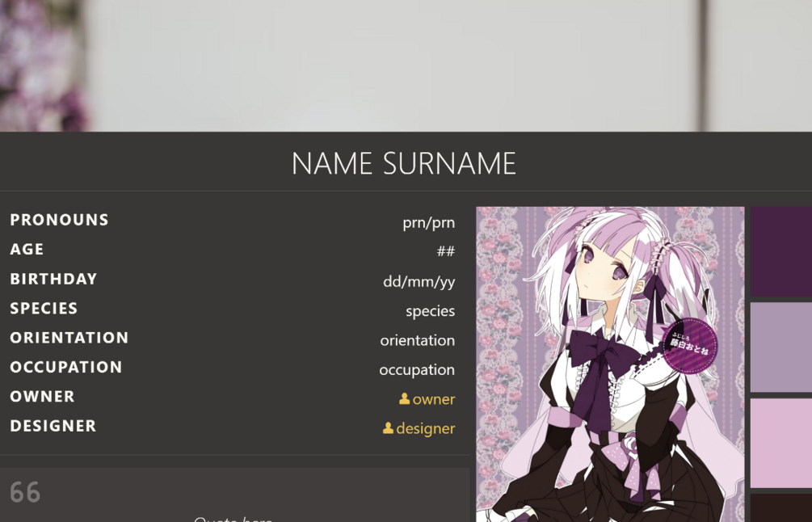
Task: Click the PRONOUNS label
Action: [x=59, y=220]
